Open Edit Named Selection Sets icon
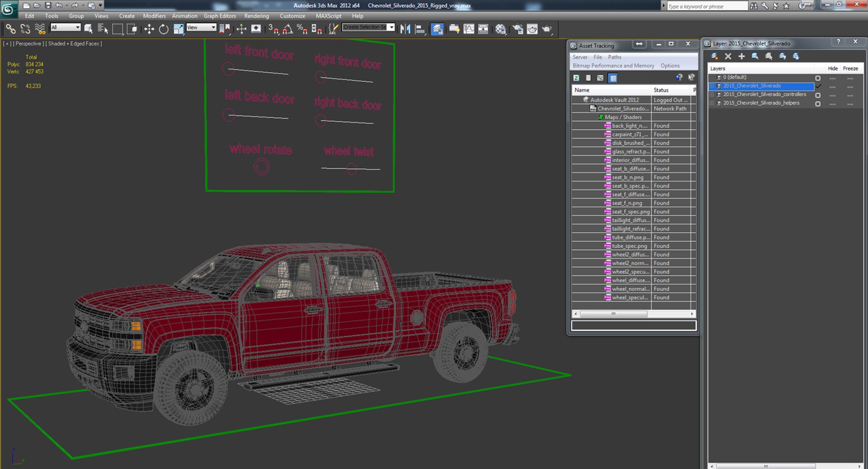This screenshot has height=469, width=868. 333,29
